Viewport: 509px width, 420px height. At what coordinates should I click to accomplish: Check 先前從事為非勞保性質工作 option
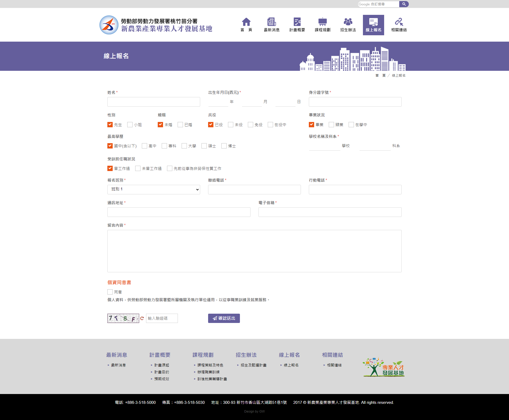click(170, 168)
